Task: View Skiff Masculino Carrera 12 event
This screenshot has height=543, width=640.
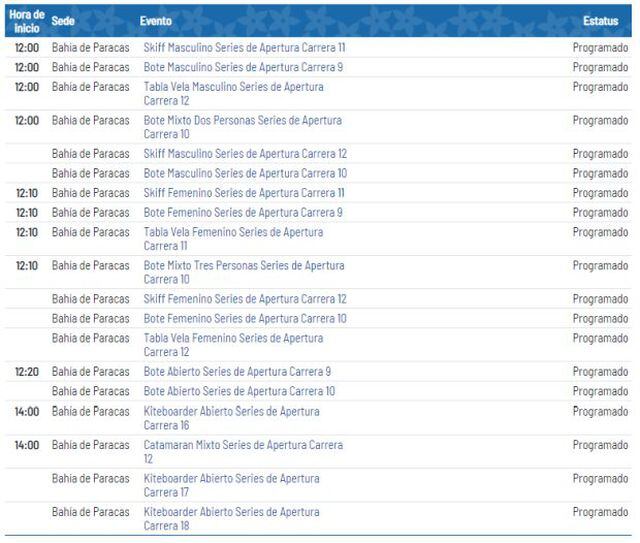Action: pyautogui.click(x=245, y=154)
